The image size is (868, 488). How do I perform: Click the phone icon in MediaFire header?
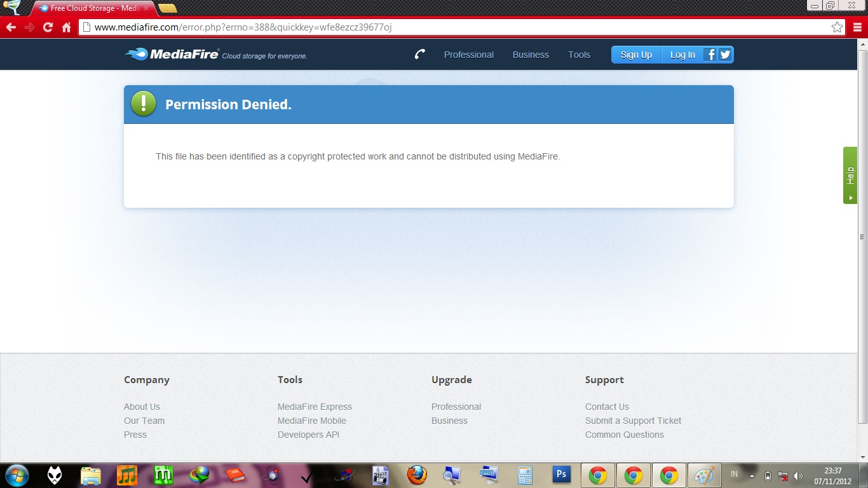(419, 55)
